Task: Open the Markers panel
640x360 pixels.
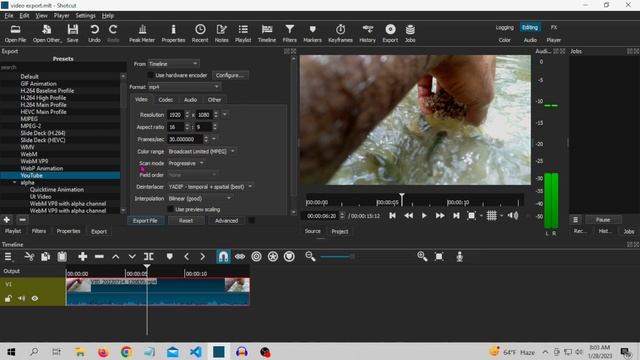Action: [313, 33]
